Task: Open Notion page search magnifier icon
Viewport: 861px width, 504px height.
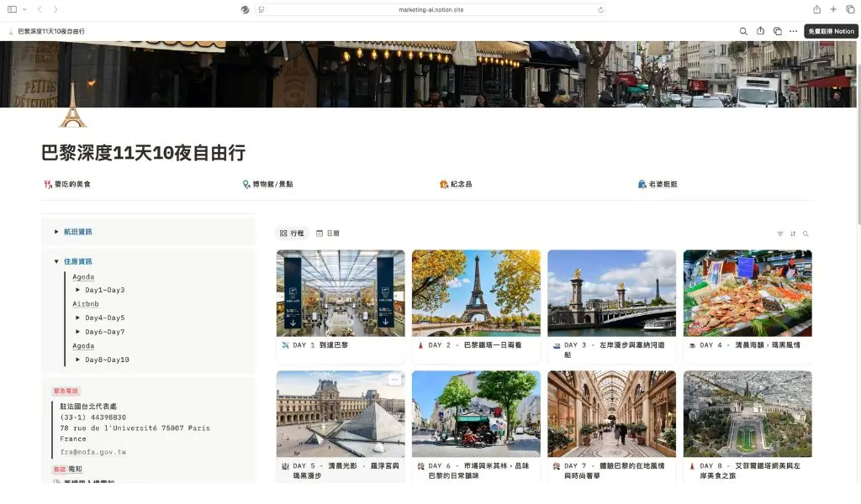Action: click(743, 31)
